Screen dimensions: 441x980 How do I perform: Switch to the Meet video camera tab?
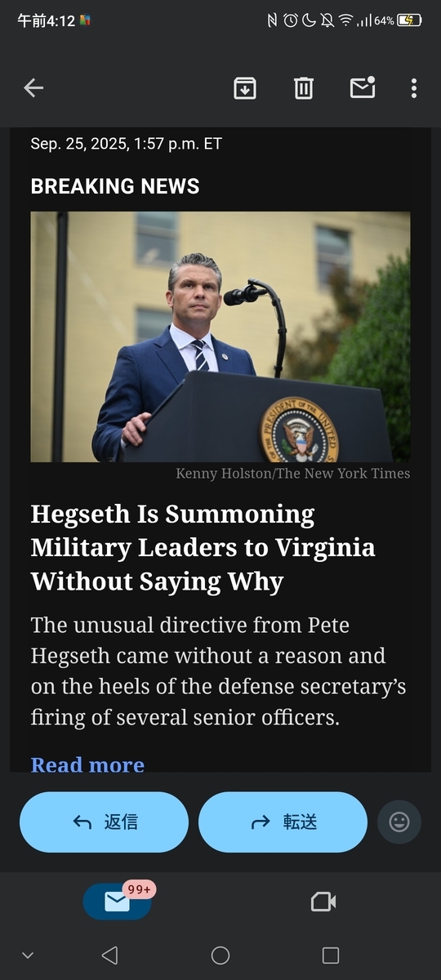(x=323, y=902)
